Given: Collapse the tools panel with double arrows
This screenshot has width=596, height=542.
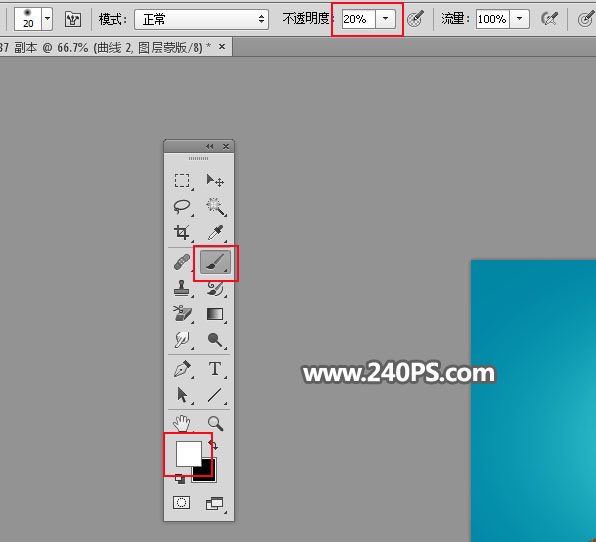Looking at the screenshot, I should 209,146.
